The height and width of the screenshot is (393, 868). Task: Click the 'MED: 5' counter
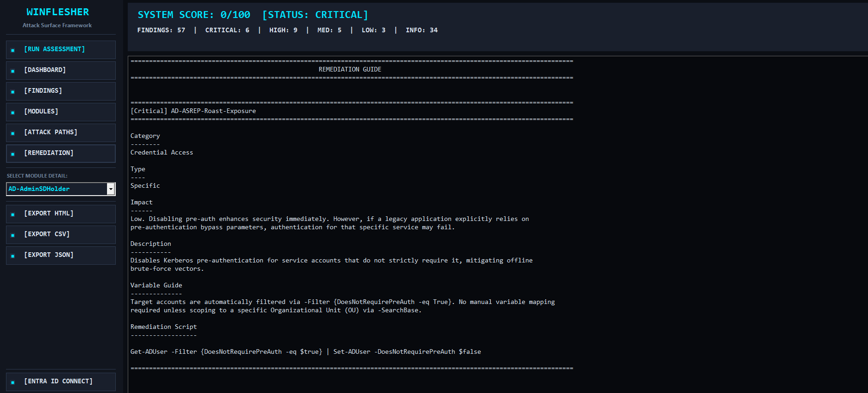[x=329, y=30]
